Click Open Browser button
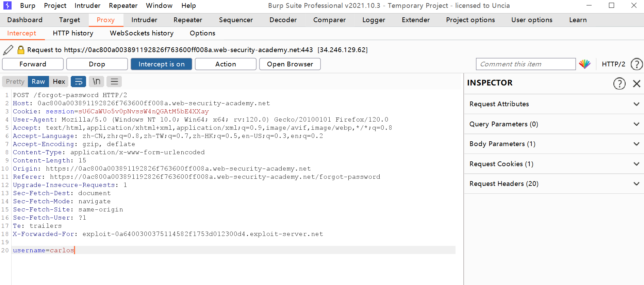This screenshot has width=644, height=285. point(290,64)
